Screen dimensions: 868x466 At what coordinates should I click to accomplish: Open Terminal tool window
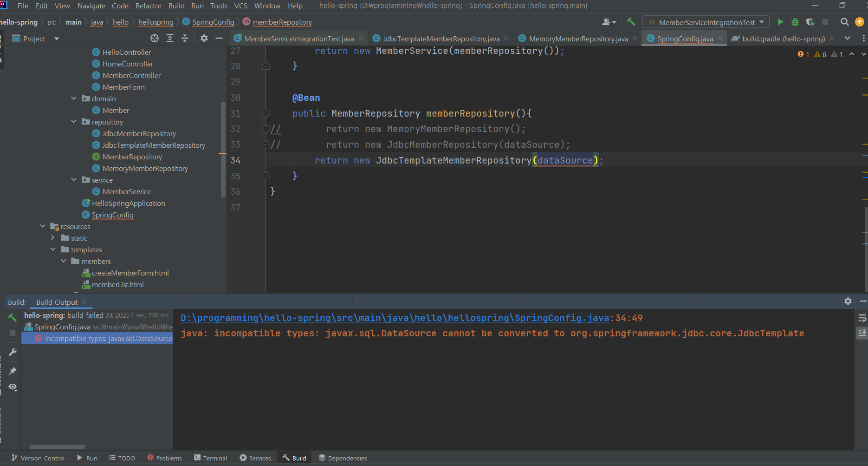click(210, 458)
